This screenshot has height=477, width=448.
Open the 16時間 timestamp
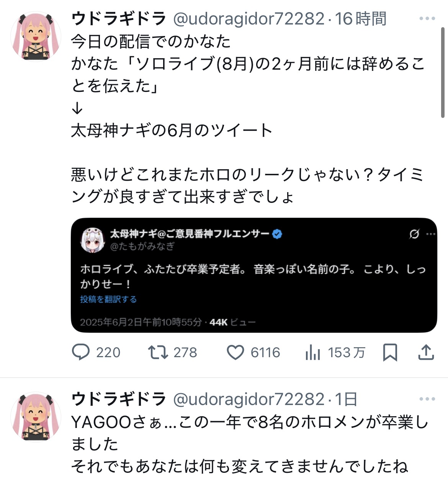361,19
